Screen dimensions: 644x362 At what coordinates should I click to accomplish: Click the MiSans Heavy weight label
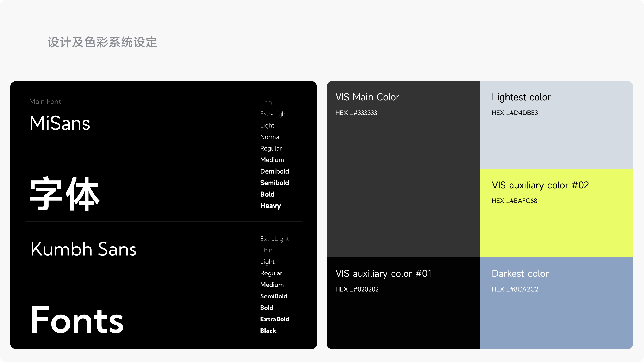tap(270, 206)
